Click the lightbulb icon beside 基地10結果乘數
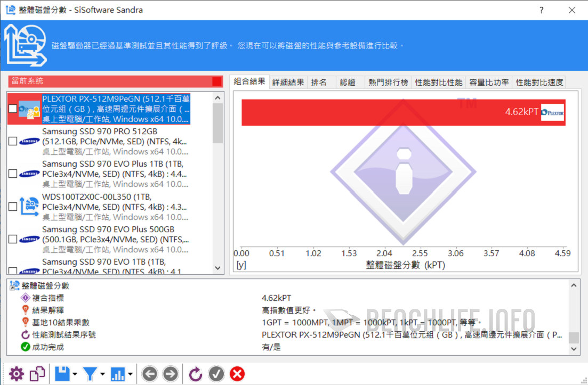Viewport: 588px width, 385px height. tap(25, 322)
